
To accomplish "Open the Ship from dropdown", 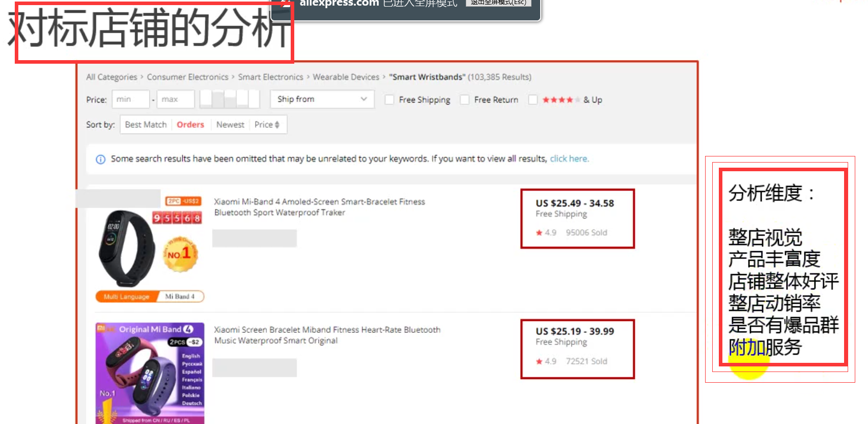I will tap(322, 99).
